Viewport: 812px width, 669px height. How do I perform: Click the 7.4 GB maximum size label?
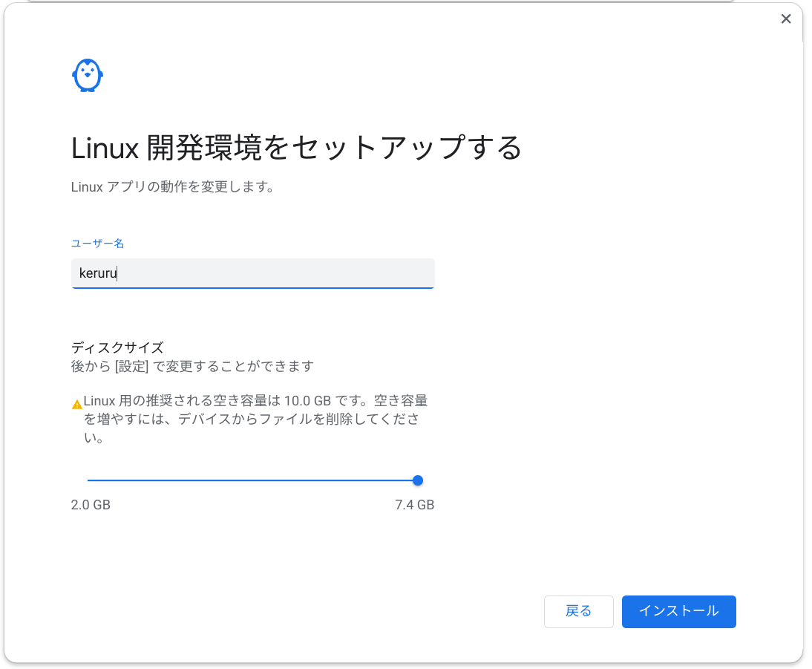click(x=414, y=505)
